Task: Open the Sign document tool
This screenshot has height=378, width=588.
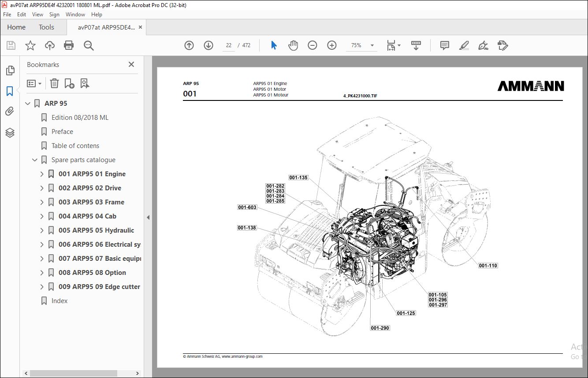Action: pos(484,45)
